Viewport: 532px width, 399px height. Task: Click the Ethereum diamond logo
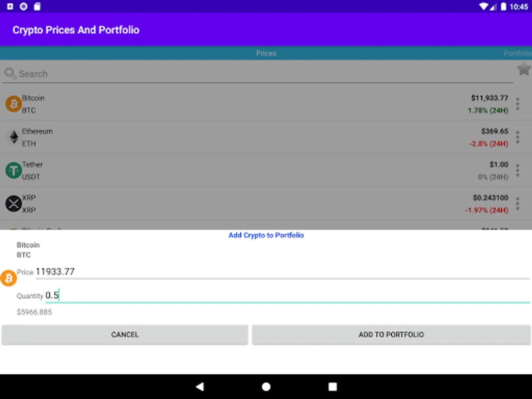tap(14, 137)
